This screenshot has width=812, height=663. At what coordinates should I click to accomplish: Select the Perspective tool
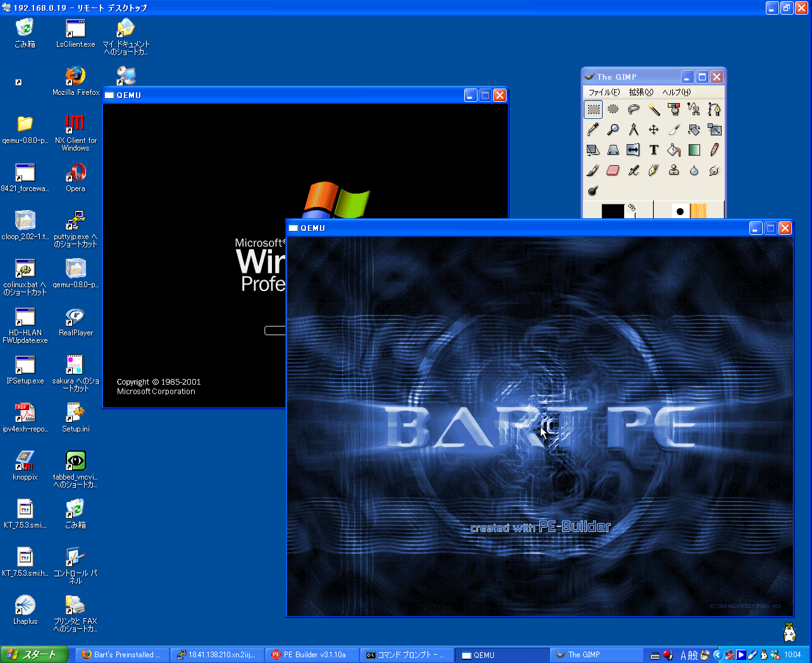[x=613, y=150]
